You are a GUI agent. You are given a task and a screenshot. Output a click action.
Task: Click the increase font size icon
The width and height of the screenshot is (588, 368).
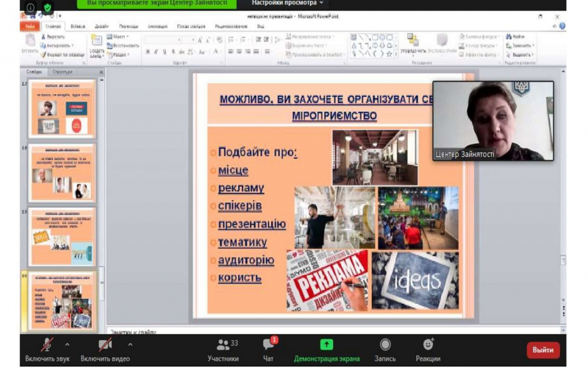[200, 40]
